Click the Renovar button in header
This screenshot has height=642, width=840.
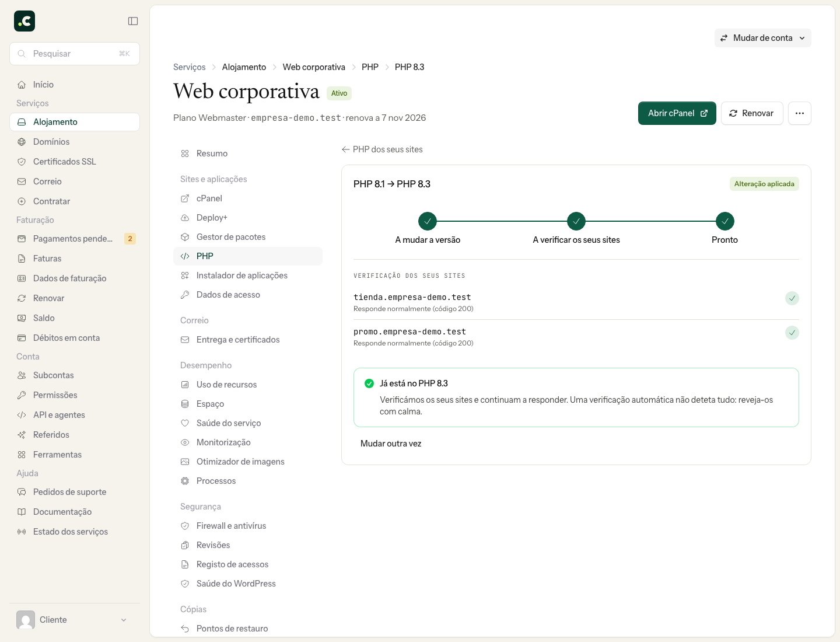(752, 113)
